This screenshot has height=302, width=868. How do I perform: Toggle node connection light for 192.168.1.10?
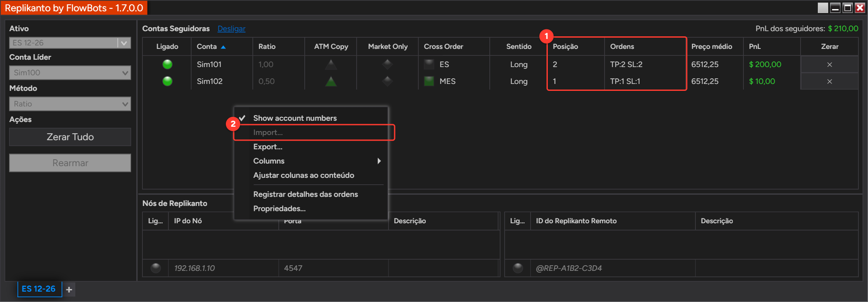[156, 268]
